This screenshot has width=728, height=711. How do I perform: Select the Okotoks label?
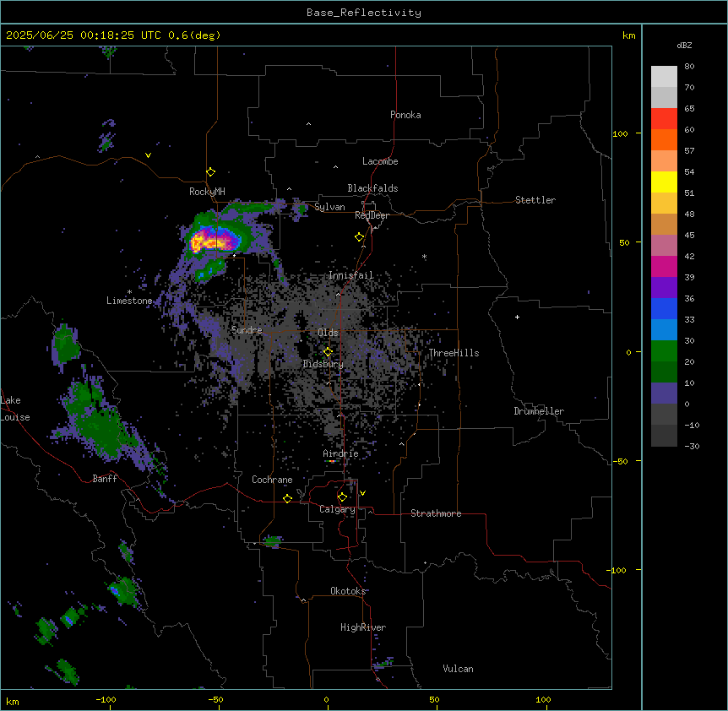click(348, 591)
